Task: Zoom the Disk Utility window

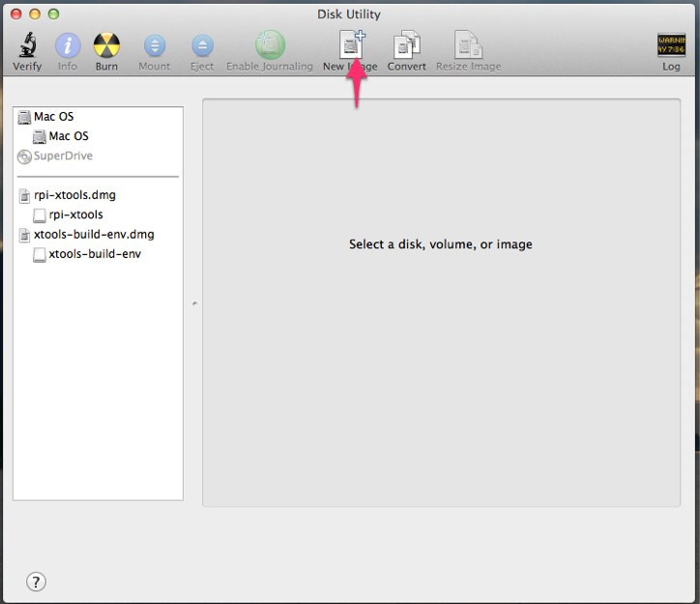Action: [x=53, y=14]
